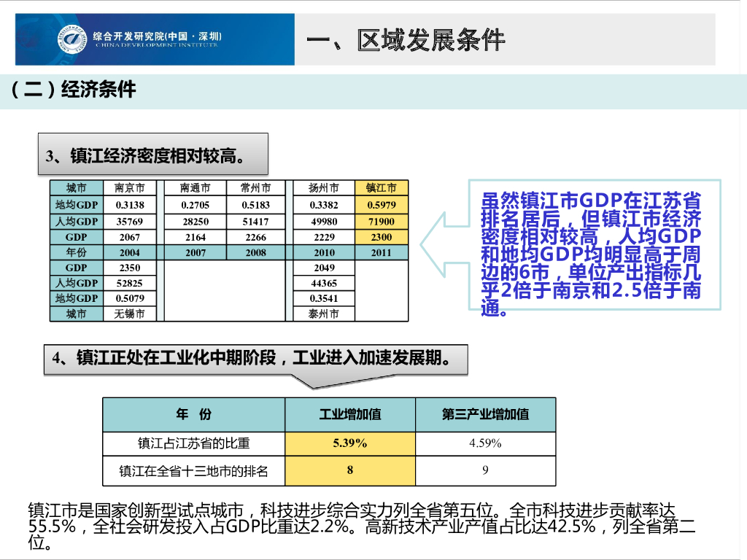The image size is (747, 560).
Task: Click the GDP value 2266
Action: pyautogui.click(x=256, y=237)
